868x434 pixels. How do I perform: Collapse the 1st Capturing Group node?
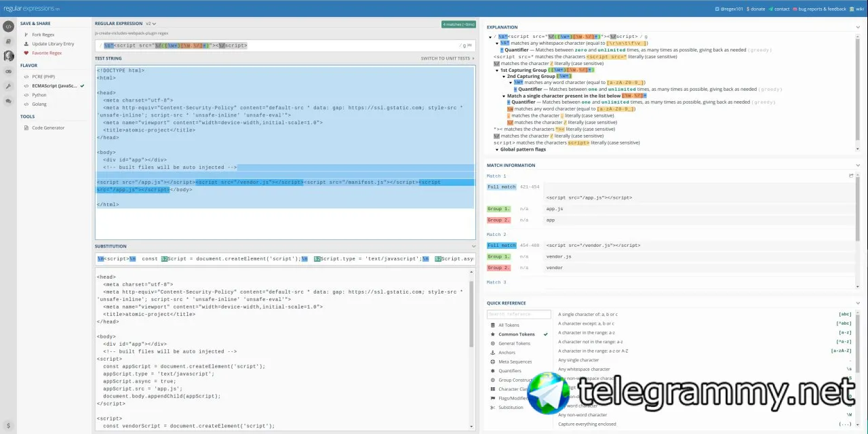click(497, 70)
